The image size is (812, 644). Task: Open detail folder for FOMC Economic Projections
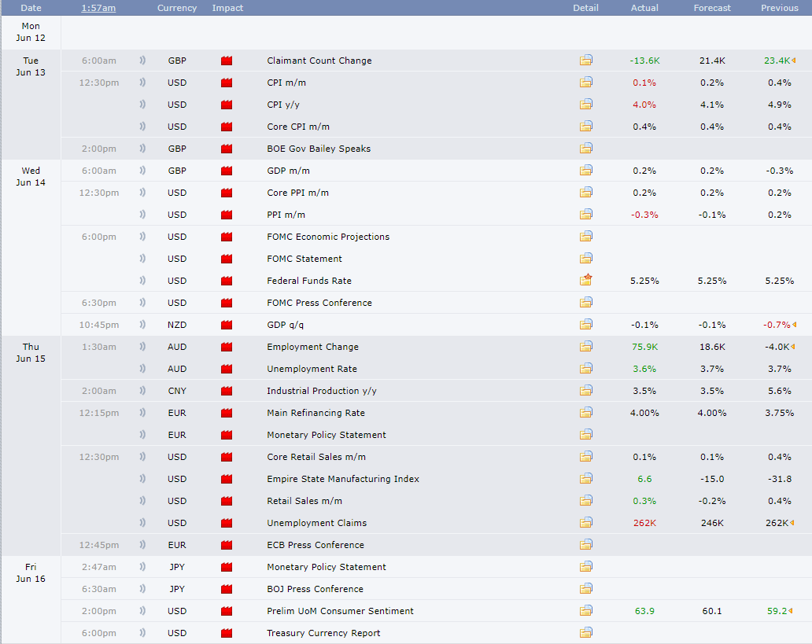pyautogui.click(x=585, y=237)
